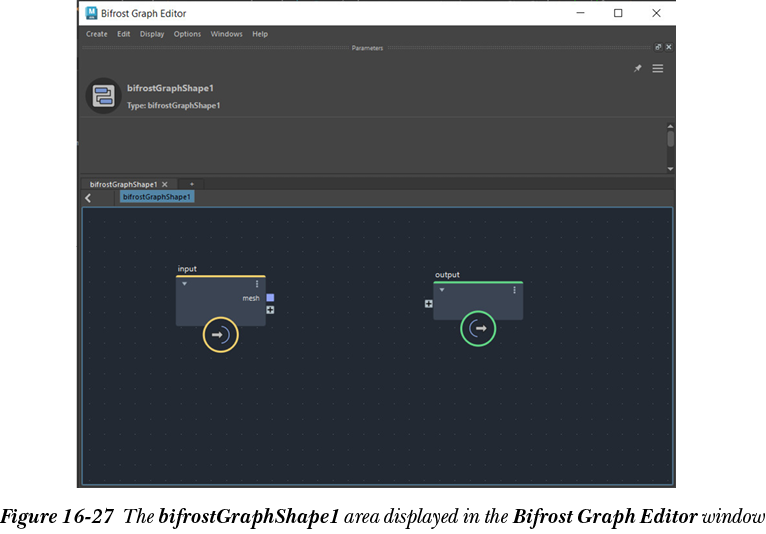Open the Windows menu
The image size is (766, 534).
pyautogui.click(x=226, y=34)
